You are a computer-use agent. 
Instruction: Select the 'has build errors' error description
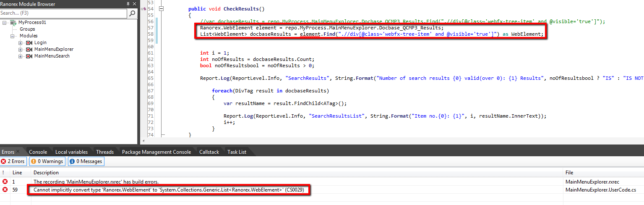point(96,181)
